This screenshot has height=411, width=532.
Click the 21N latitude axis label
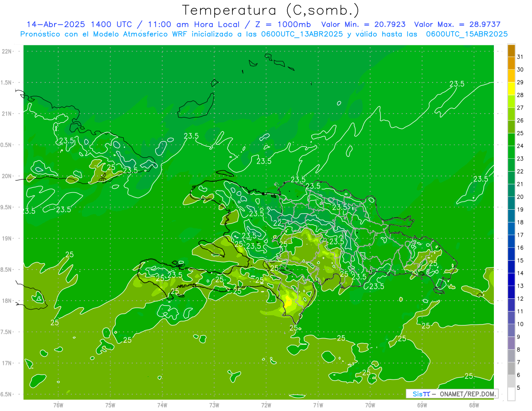pos(6,114)
